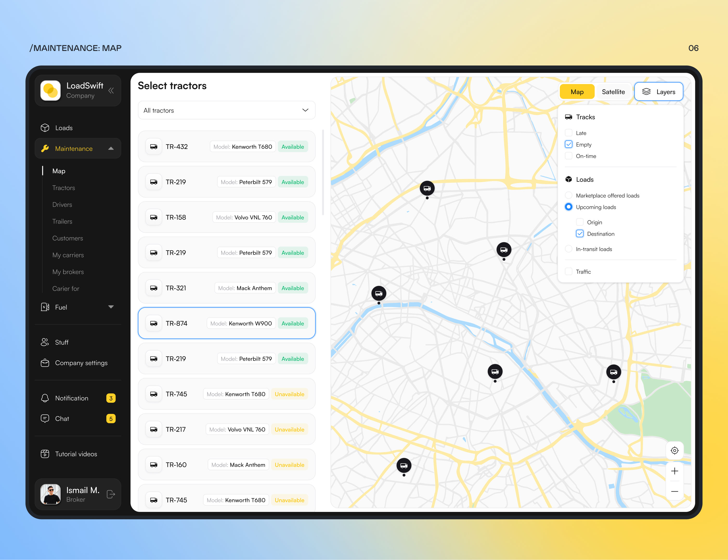Zoom in on the map using plus button

coord(674,471)
